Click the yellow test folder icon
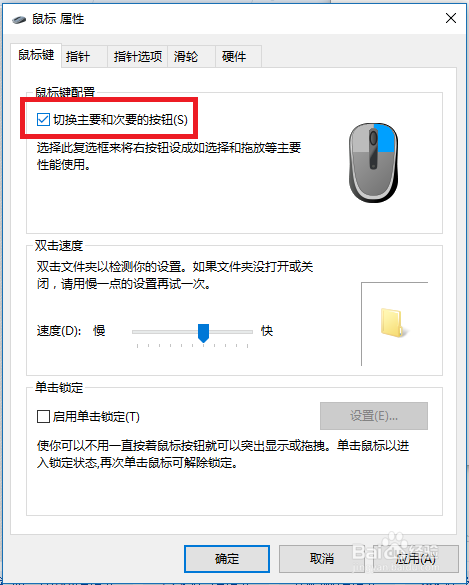This screenshot has width=469, height=585. click(393, 323)
